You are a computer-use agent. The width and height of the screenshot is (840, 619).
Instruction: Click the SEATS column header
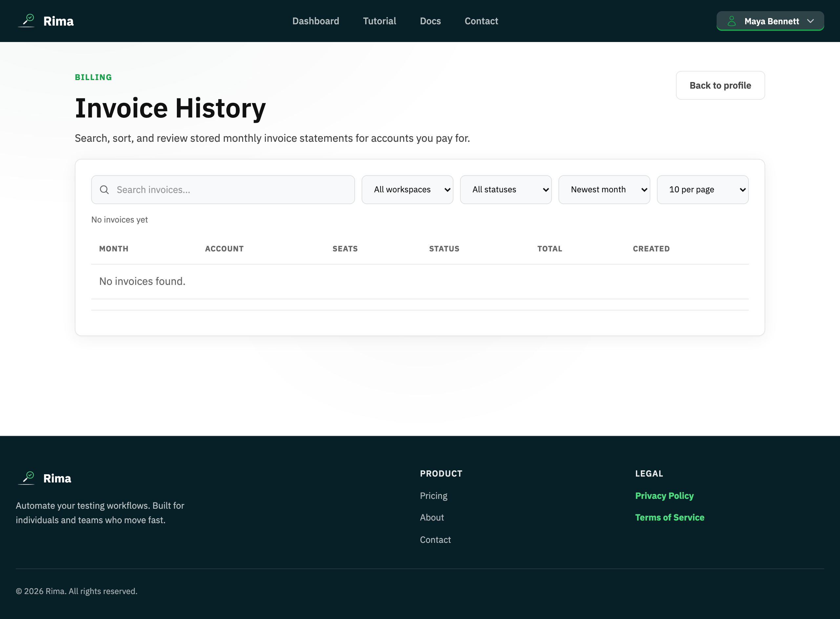tap(345, 249)
